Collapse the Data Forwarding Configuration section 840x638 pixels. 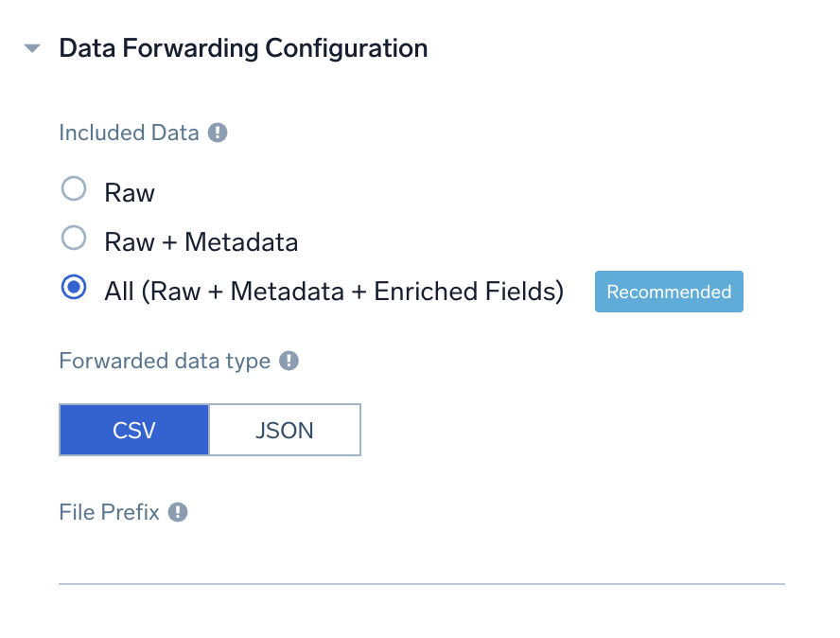(x=31, y=47)
